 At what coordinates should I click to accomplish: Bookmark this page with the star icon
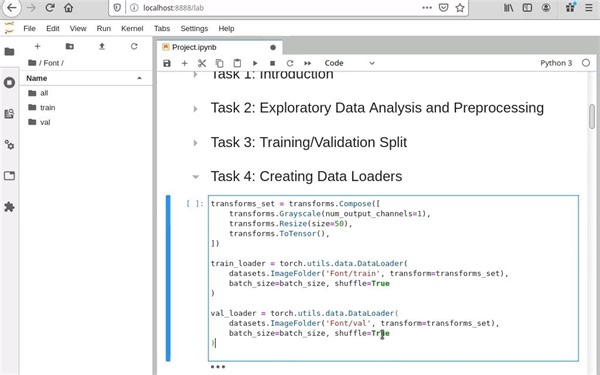click(460, 8)
